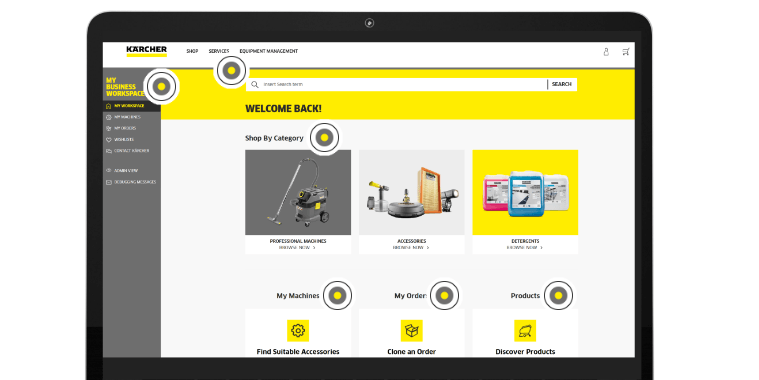Image resolution: width=759 pixels, height=380 pixels.
Task: Open the user account icon
Action: (606, 52)
